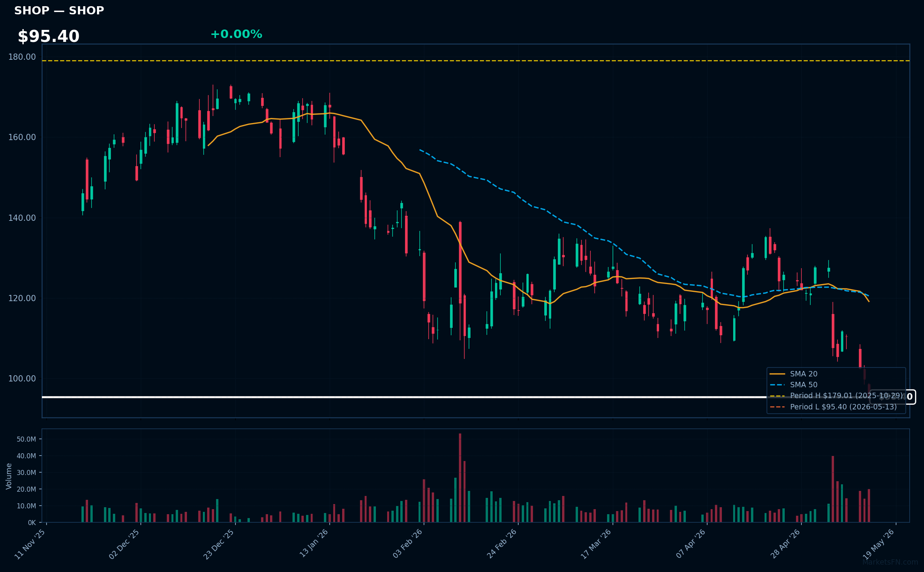This screenshot has height=572, width=924.
Task: Click the "19 May '26" date label
Action: tap(879, 544)
